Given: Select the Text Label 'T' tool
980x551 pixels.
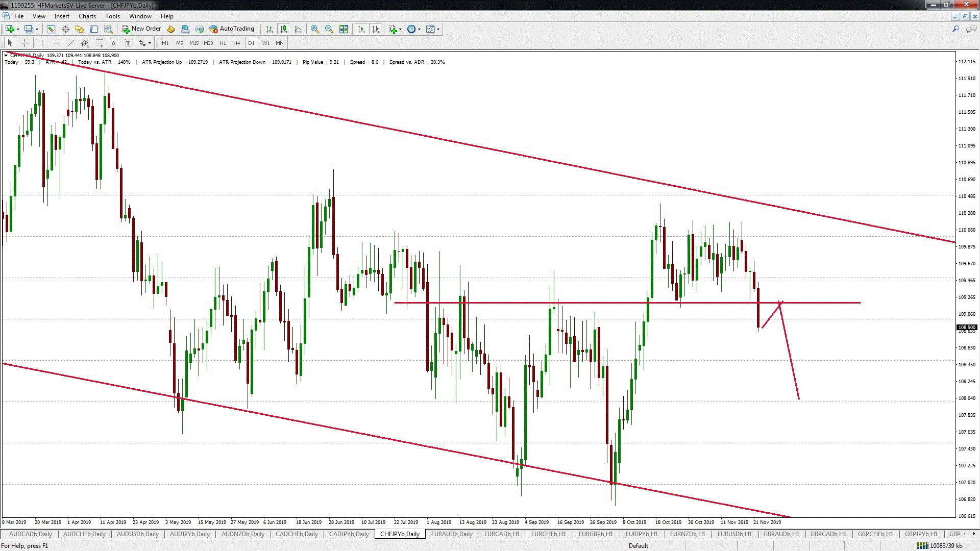Looking at the screenshot, I should 128,43.
